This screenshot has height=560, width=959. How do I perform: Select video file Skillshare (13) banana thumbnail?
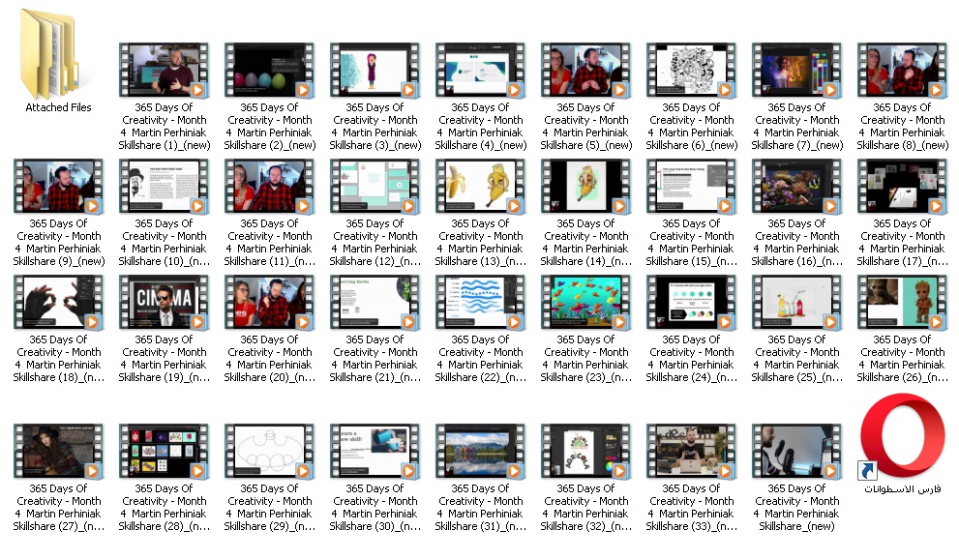coord(481,187)
